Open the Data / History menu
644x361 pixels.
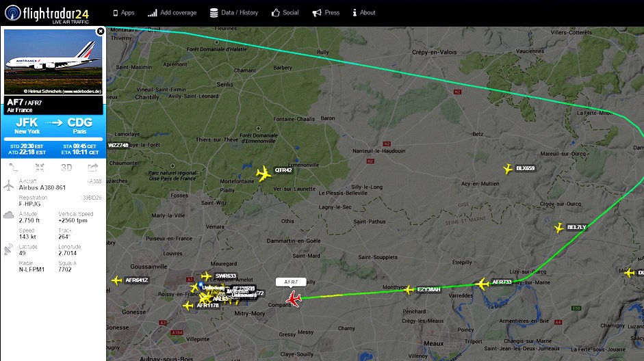(x=234, y=13)
